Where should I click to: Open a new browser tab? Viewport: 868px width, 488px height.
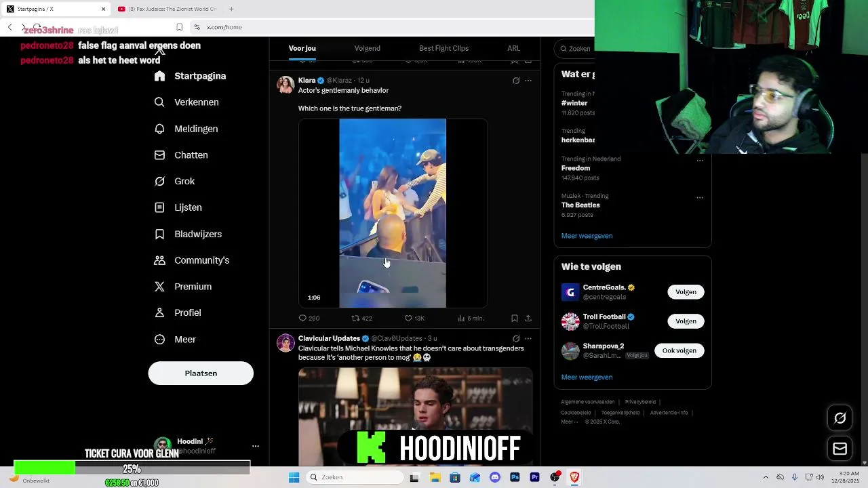[x=231, y=9]
